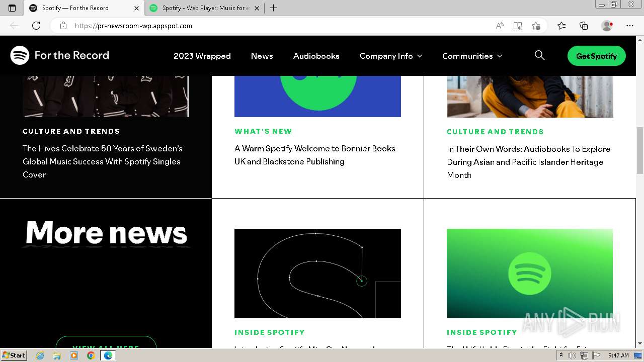644x362 pixels.
Task: Click the scrollbar up arrow
Action: (640, 40)
